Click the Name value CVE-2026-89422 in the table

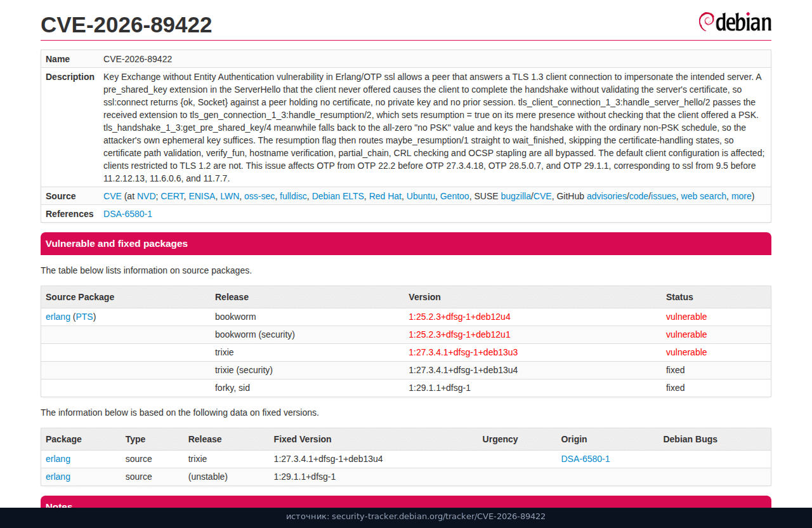pos(138,59)
